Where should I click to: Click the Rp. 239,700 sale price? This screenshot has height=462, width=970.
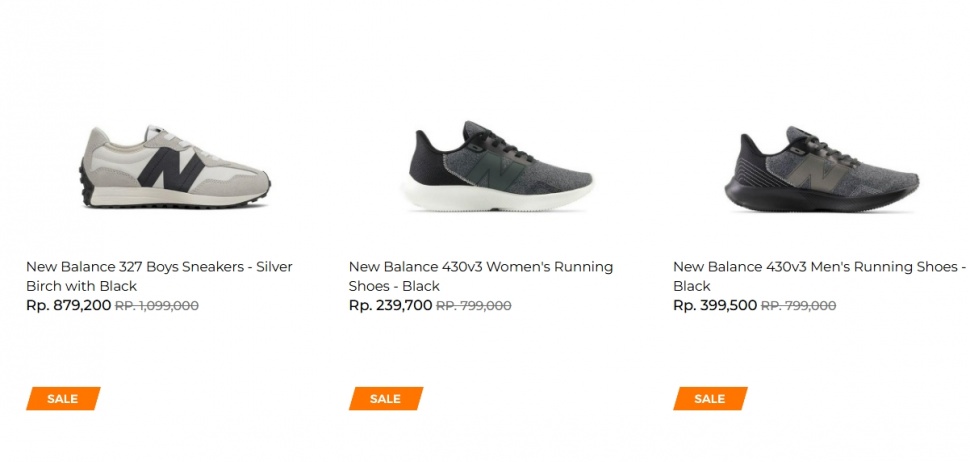(x=390, y=305)
